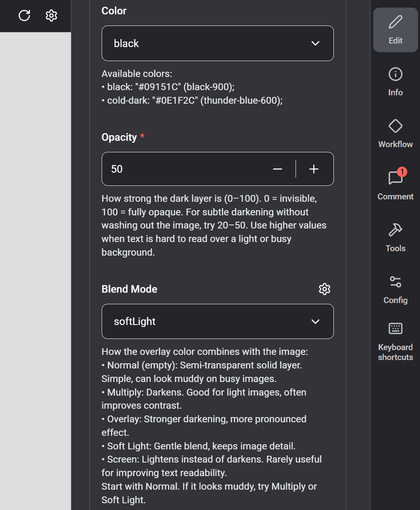This screenshot has height=510, width=420.
Task: Click the Color field label
Action: pyautogui.click(x=114, y=11)
